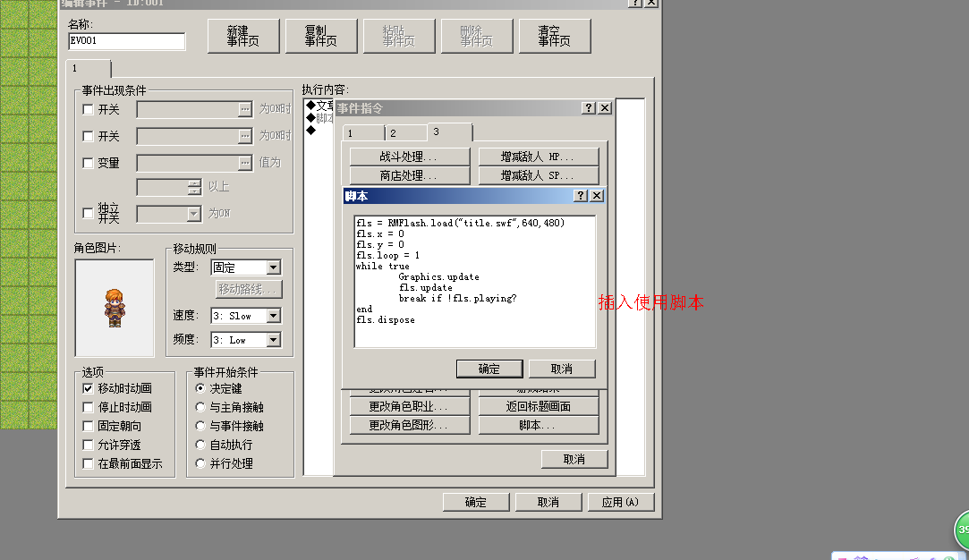Enable the 变量 condition checkbox
This screenshot has width=969, height=560.
(x=88, y=163)
